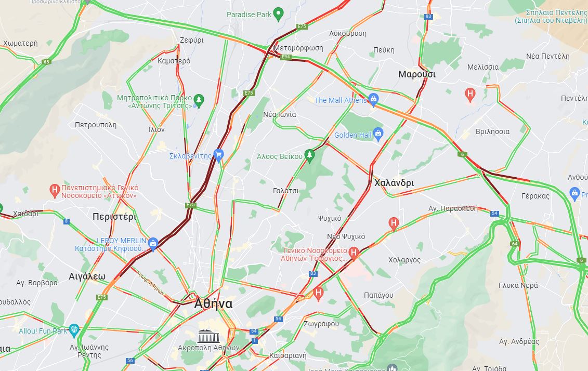This screenshot has width=588, height=371.
Task: Click the Ακρόπολη Αθηνών monument icon
Action: [x=208, y=336]
